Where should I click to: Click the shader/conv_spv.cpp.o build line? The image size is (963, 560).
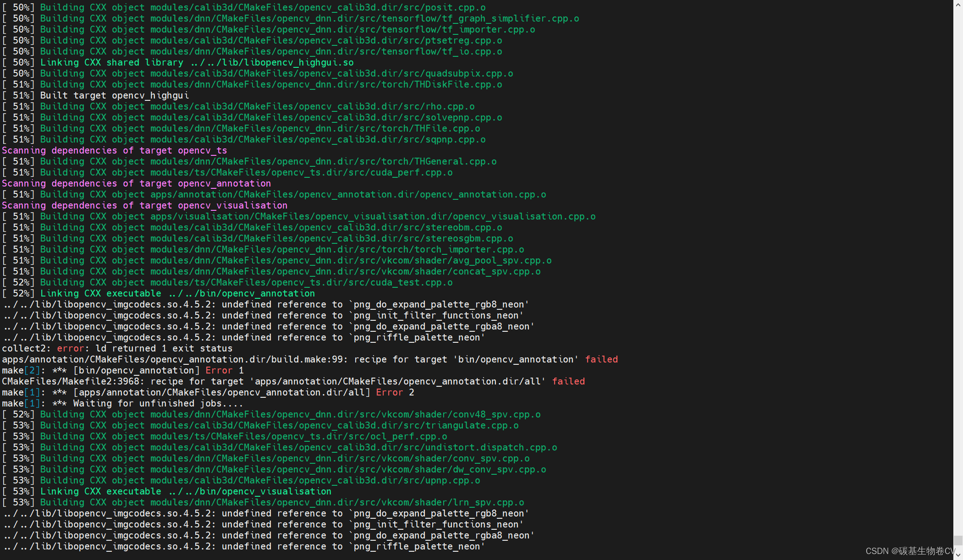(x=266, y=458)
